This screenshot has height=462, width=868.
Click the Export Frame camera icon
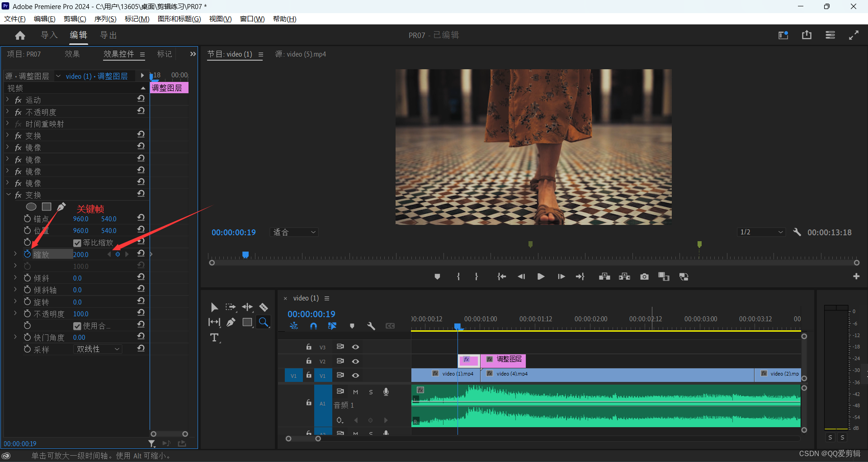[x=644, y=276]
